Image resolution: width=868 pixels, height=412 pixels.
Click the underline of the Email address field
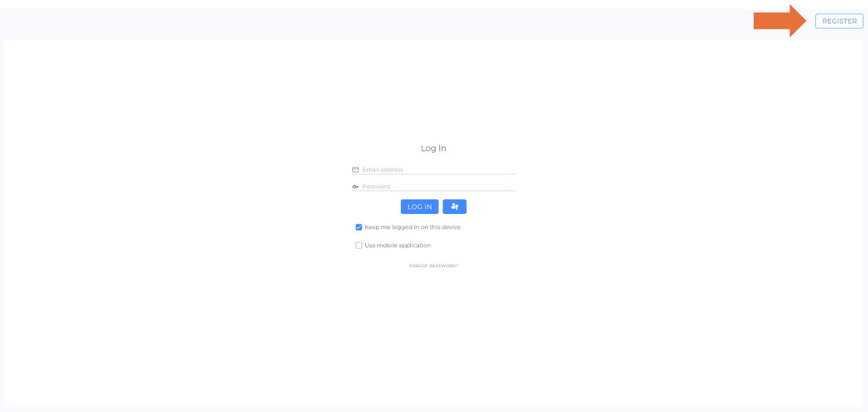click(433, 174)
